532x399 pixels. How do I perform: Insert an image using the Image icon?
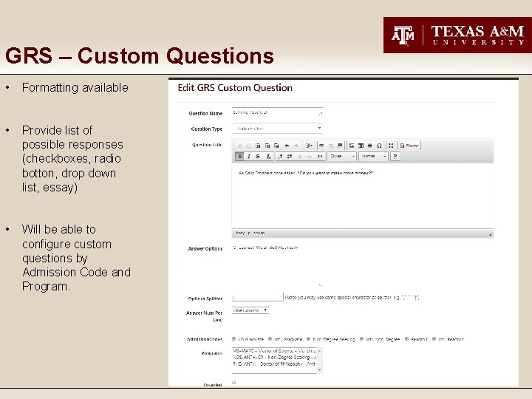click(352, 146)
